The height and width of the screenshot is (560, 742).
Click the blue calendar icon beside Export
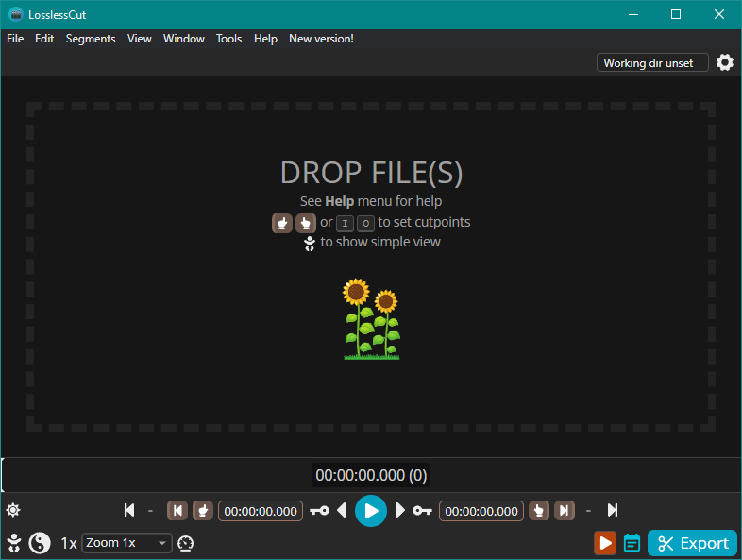[x=632, y=543]
